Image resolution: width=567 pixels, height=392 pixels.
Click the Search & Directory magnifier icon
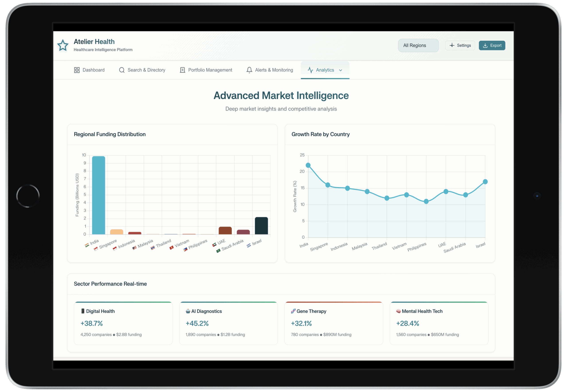click(122, 70)
